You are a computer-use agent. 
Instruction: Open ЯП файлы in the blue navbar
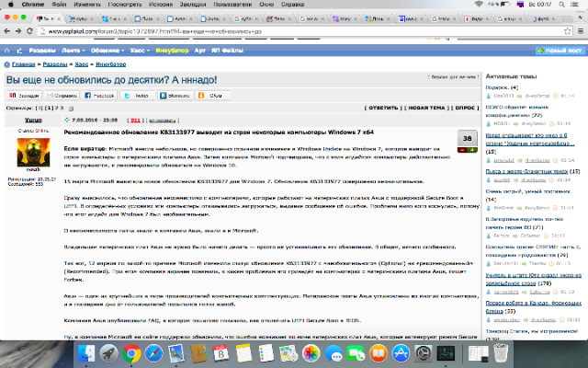tap(227, 51)
